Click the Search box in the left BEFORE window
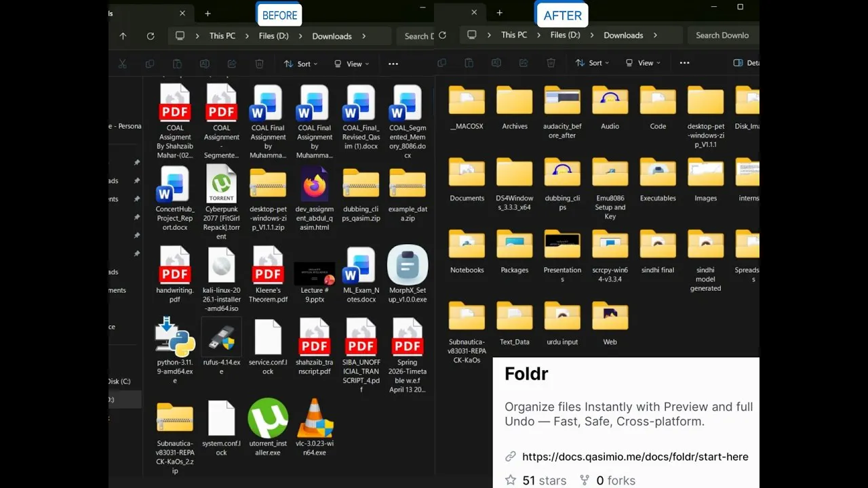The height and width of the screenshot is (488, 868). click(416, 36)
